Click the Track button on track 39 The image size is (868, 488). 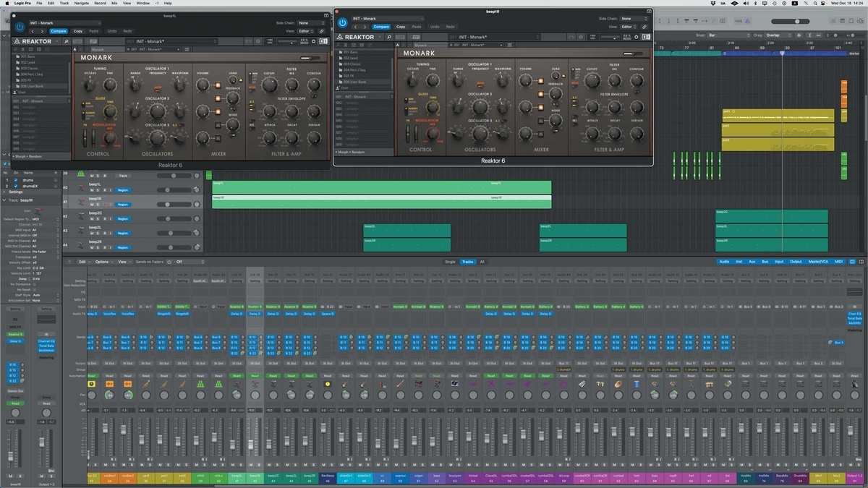pos(123,176)
